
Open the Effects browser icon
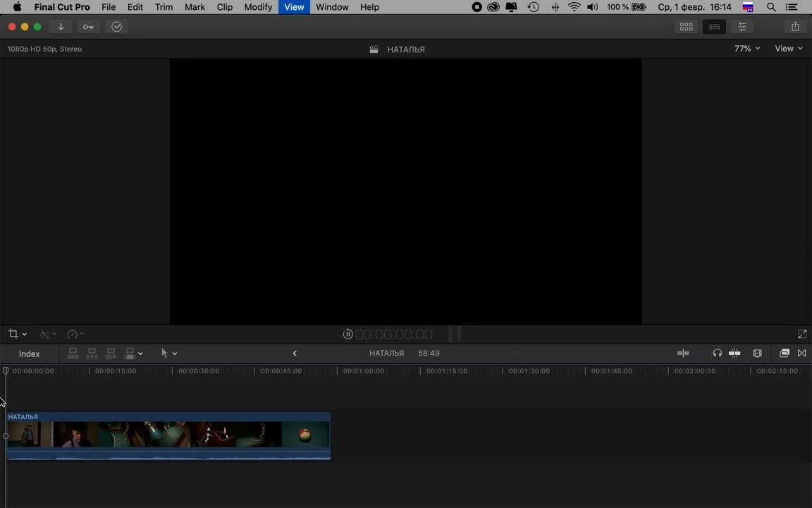click(x=784, y=353)
